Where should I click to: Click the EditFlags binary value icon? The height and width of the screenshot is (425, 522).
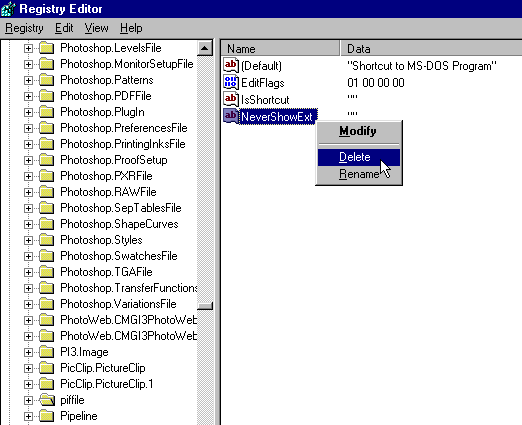[231, 82]
